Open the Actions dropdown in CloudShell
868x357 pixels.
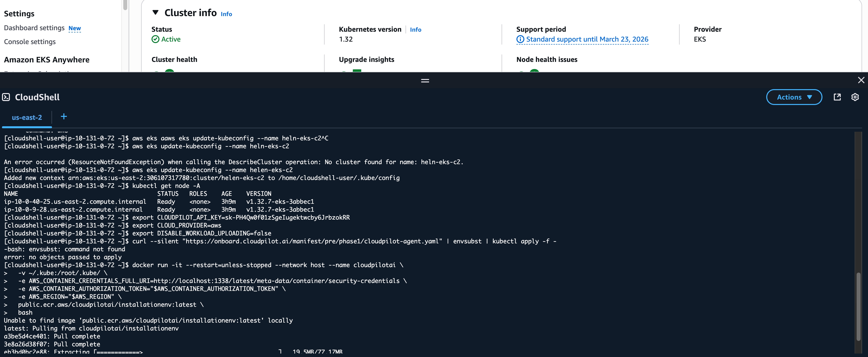(x=794, y=97)
